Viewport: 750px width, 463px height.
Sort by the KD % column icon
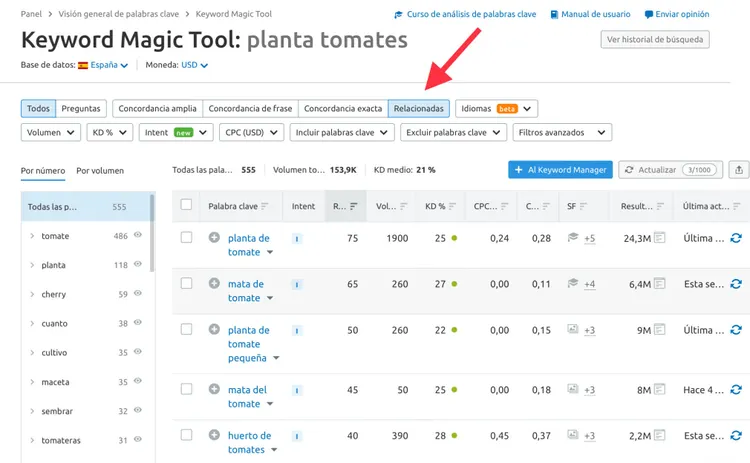(x=452, y=206)
